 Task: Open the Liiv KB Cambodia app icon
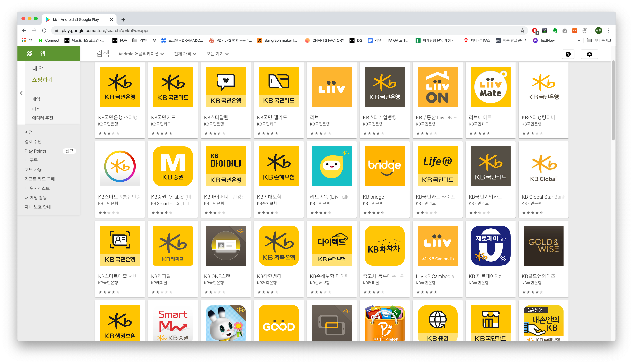[437, 246]
